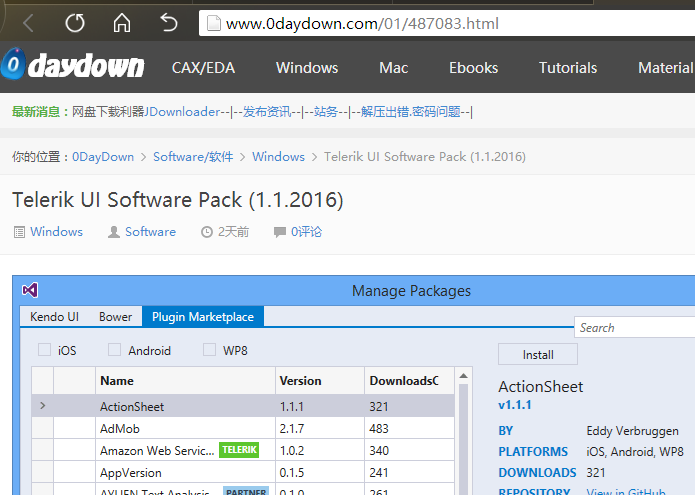Expand the ActionSheet row arrow
695x495 pixels.
pos(43,405)
